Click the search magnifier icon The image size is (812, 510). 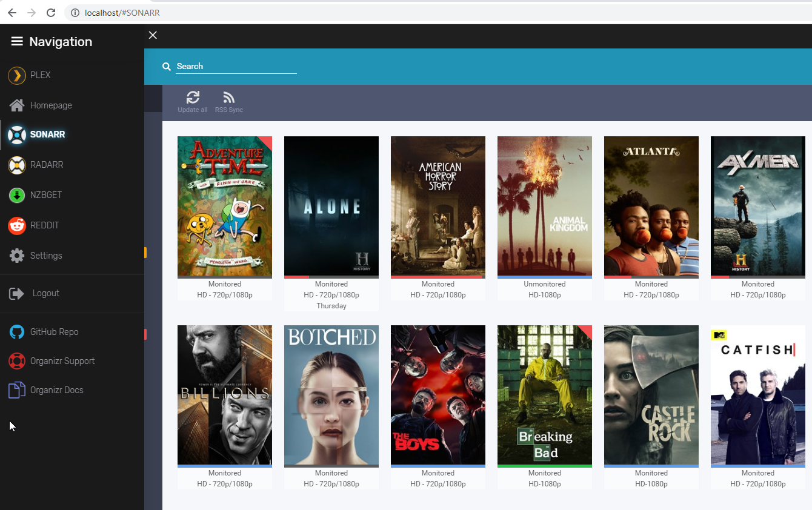[167, 67]
